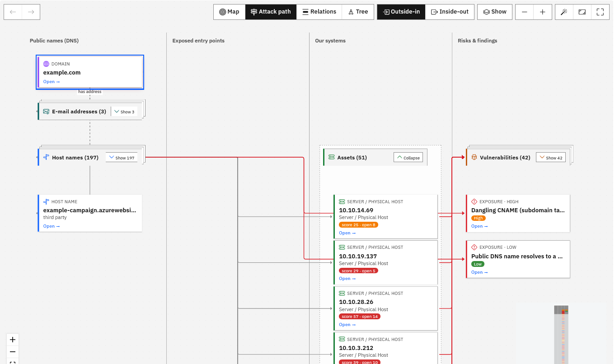Select Inside-out direction
This screenshot has height=364, width=615.
pyautogui.click(x=450, y=12)
